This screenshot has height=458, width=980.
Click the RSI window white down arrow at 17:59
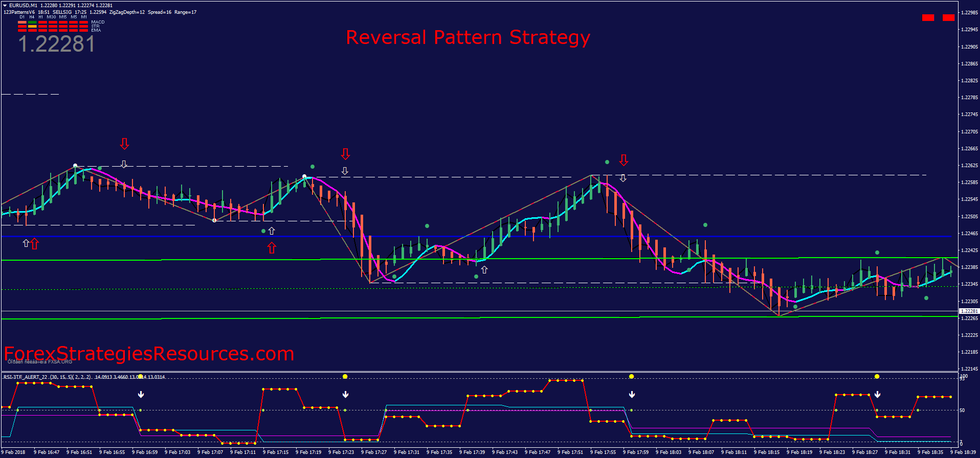click(x=632, y=395)
